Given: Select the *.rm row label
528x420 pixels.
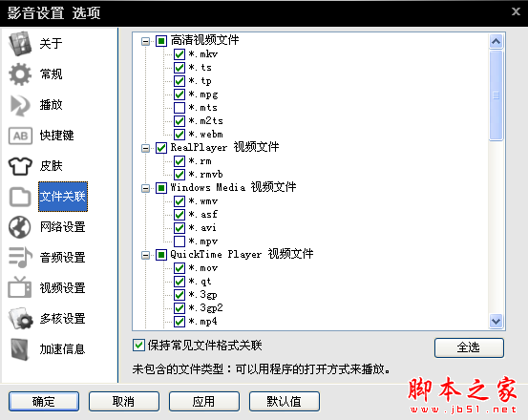Looking at the screenshot, I should click(200, 161).
